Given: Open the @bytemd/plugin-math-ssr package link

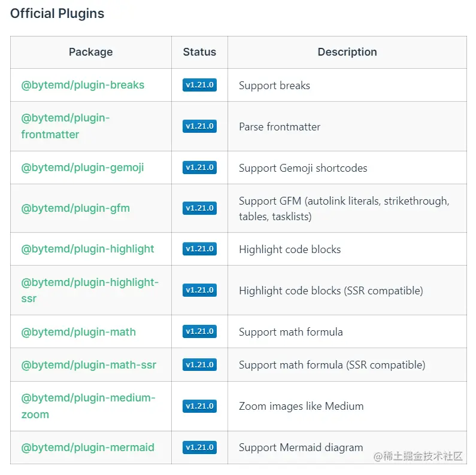Looking at the screenshot, I should [89, 365].
